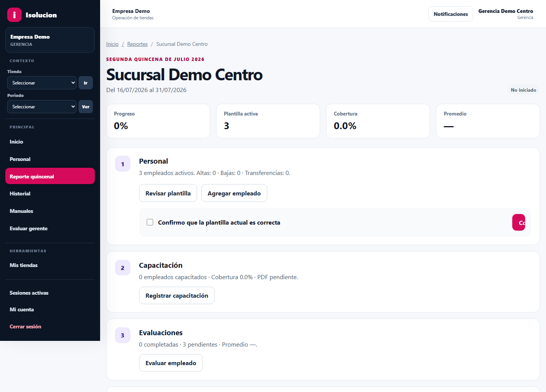
Task: Follow the Reportes breadcrumb link
Action: tap(137, 44)
